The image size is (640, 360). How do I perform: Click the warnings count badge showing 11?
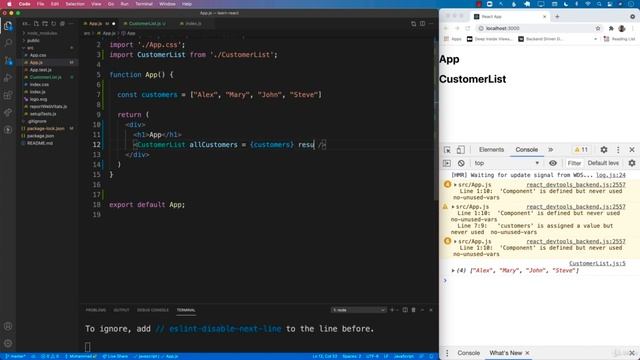581,150
